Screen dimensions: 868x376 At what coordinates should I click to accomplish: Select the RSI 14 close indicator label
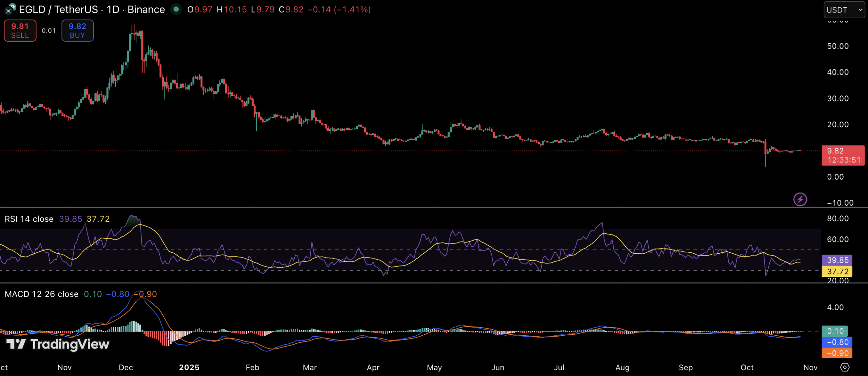[29, 219]
